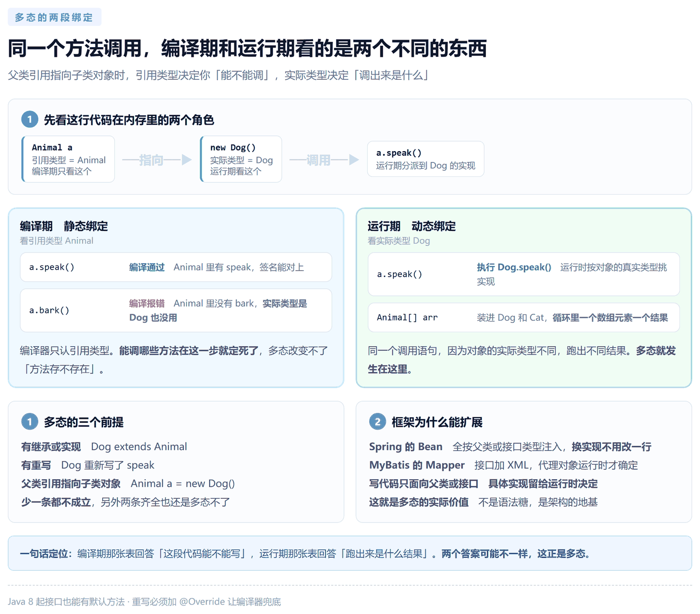
Task: Click the 写代码只面向父类或接口 label
Action: click(x=424, y=484)
